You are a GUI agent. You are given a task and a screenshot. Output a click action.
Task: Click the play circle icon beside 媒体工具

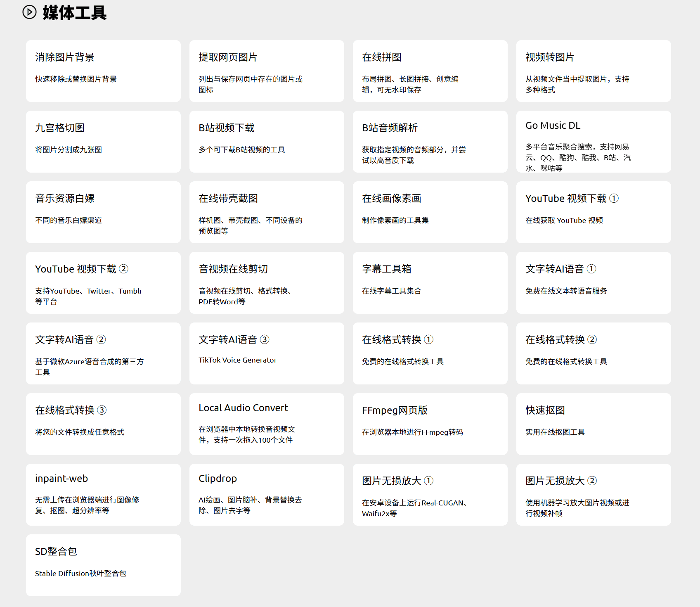29,12
